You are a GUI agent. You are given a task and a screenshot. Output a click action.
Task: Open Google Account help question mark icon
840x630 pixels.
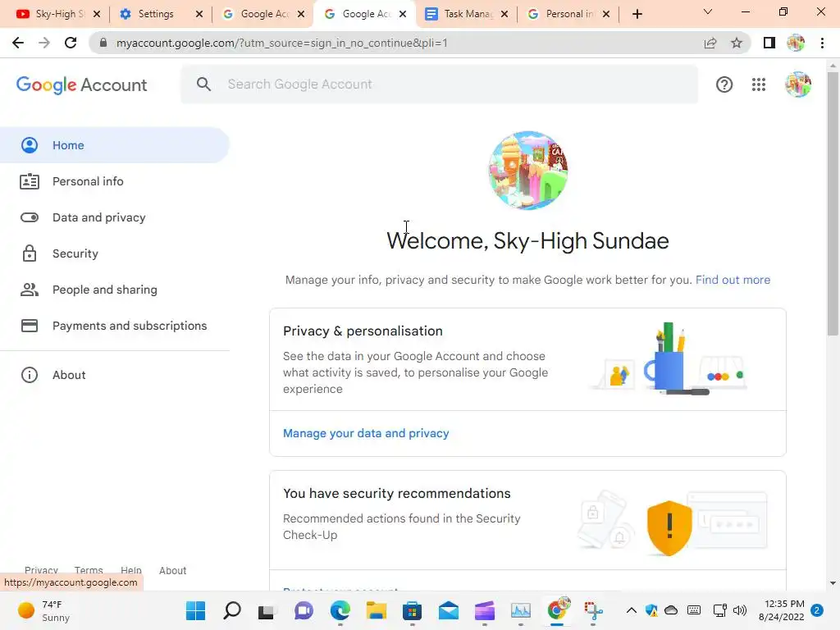point(724,84)
